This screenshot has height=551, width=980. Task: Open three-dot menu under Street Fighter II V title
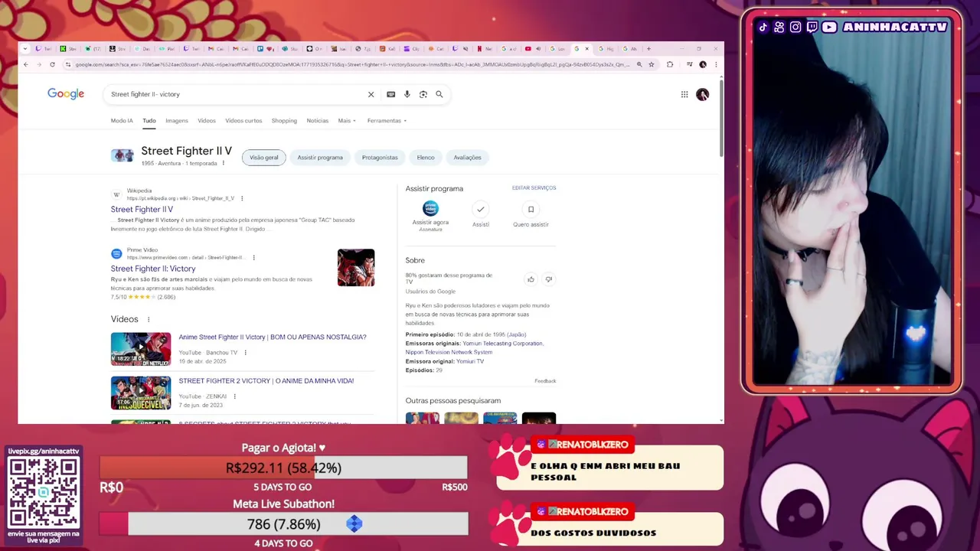point(224,163)
